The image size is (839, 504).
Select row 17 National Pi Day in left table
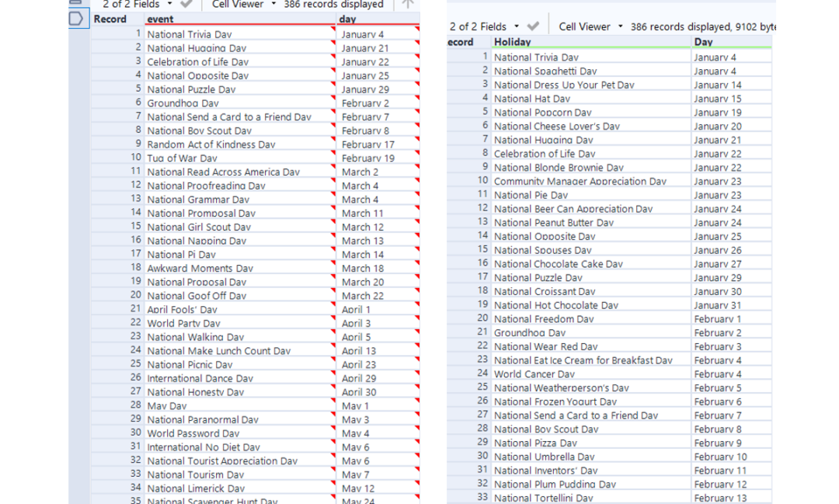(255, 255)
